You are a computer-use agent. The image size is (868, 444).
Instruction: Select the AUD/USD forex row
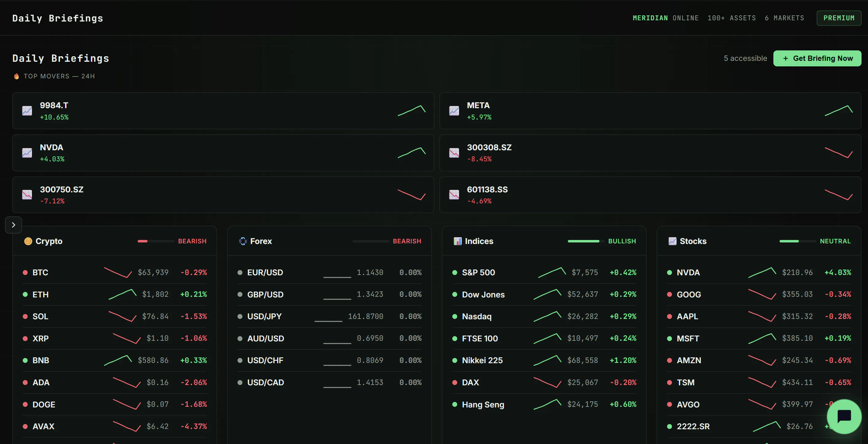(329, 339)
